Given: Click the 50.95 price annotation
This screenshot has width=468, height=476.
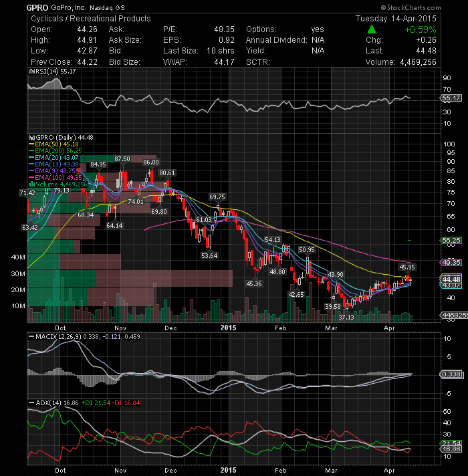Looking at the screenshot, I should 307,250.
